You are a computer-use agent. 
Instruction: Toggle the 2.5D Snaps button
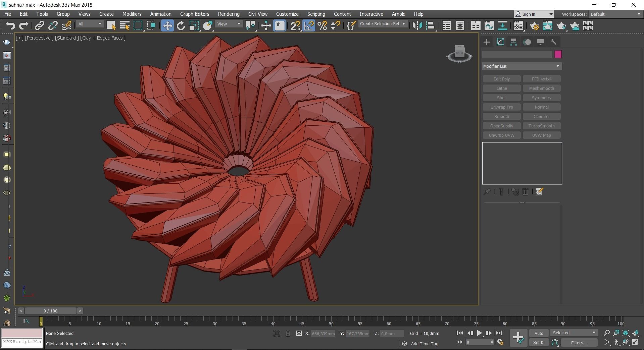click(295, 26)
